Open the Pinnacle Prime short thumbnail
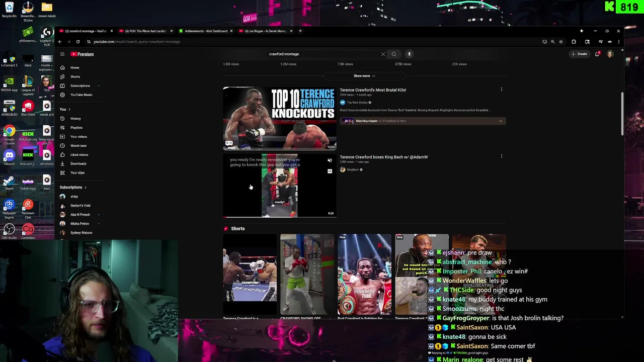 (x=364, y=274)
